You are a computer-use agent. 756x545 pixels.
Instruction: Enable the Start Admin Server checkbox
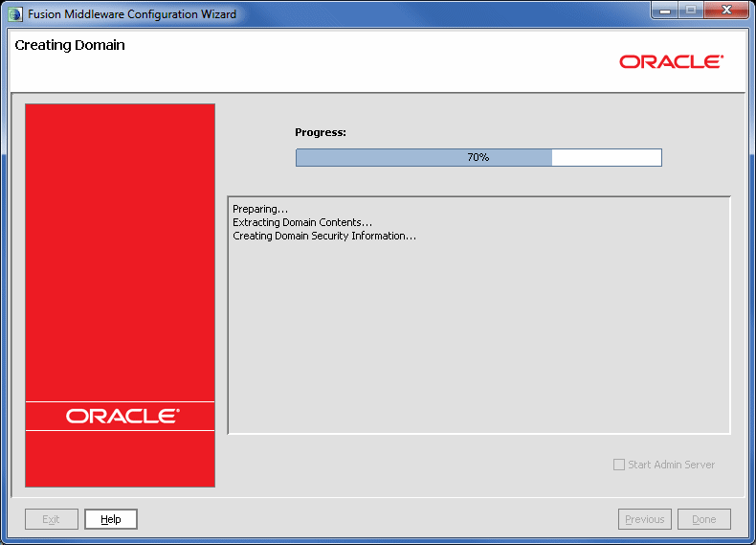tap(618, 465)
